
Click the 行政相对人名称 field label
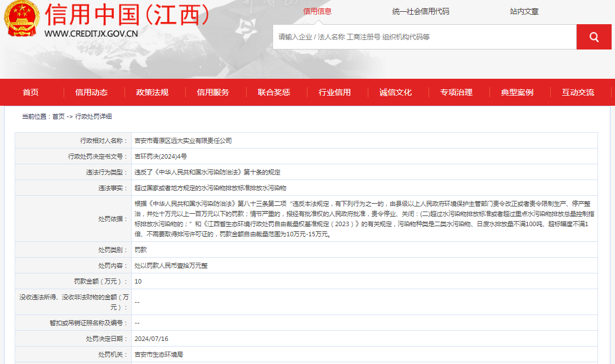coord(104,141)
